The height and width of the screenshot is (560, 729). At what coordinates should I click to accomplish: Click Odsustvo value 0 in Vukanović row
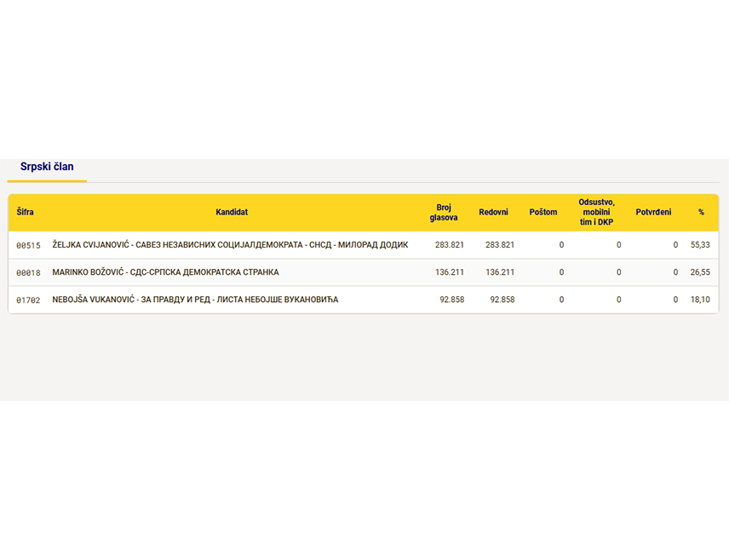pos(619,300)
